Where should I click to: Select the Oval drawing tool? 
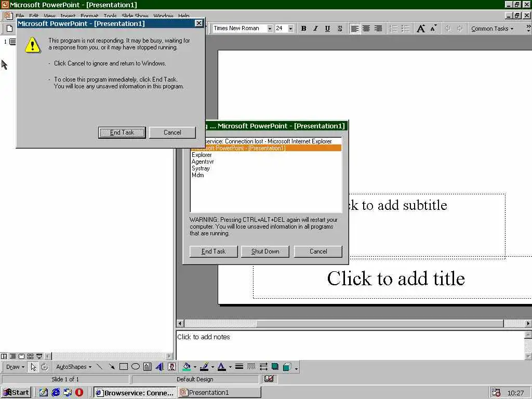pyautogui.click(x=136, y=367)
